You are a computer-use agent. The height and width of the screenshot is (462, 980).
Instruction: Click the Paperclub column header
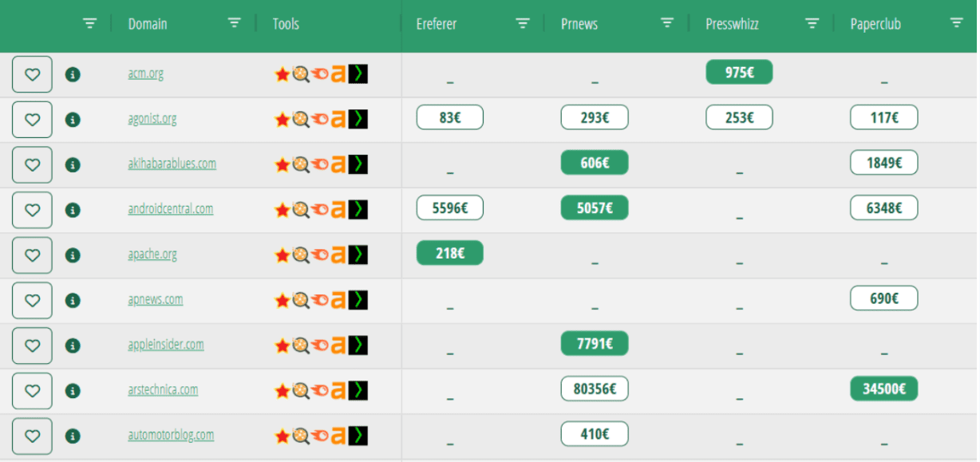point(875,24)
